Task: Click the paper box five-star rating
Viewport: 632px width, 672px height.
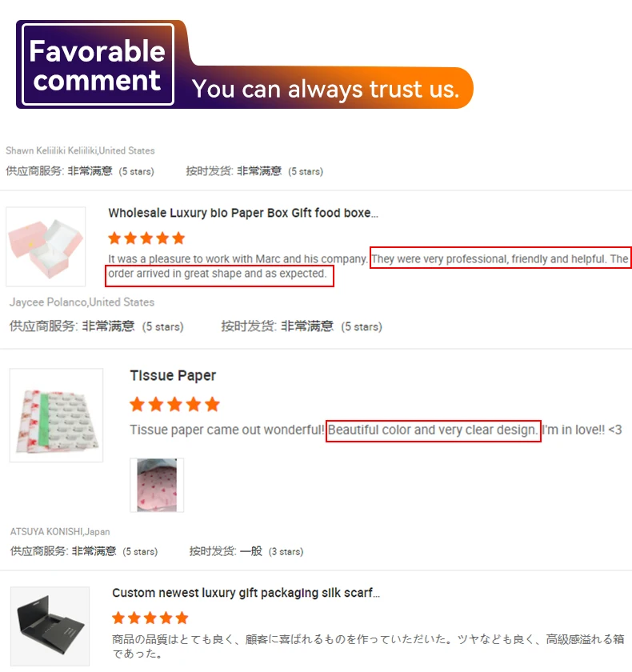Action: pos(146,238)
